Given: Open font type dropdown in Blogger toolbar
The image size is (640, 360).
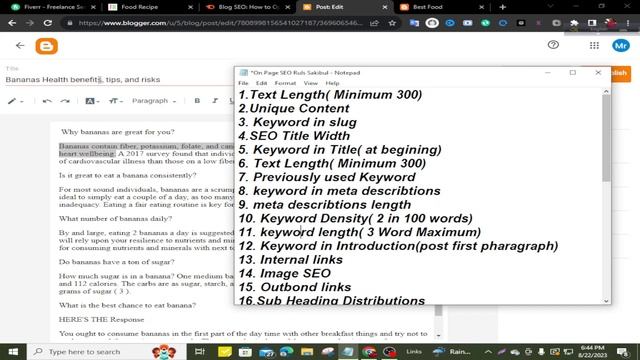Looking at the screenshot, I should click(92, 101).
